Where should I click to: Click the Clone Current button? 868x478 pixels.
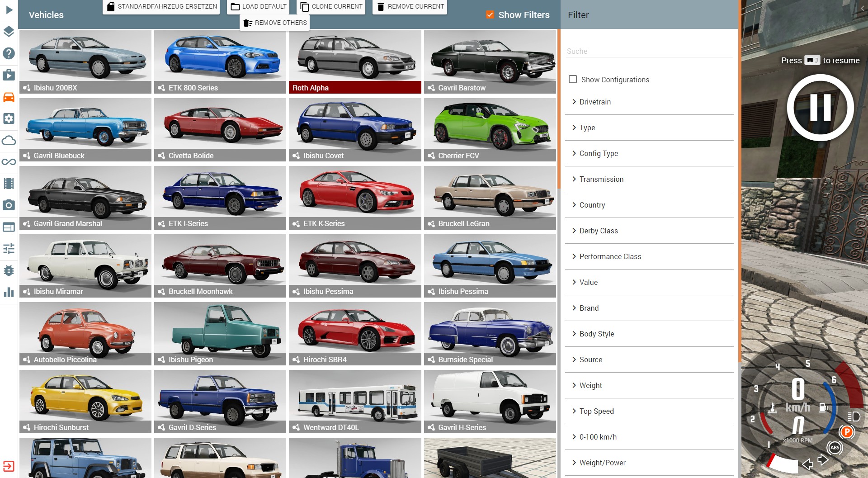(331, 7)
